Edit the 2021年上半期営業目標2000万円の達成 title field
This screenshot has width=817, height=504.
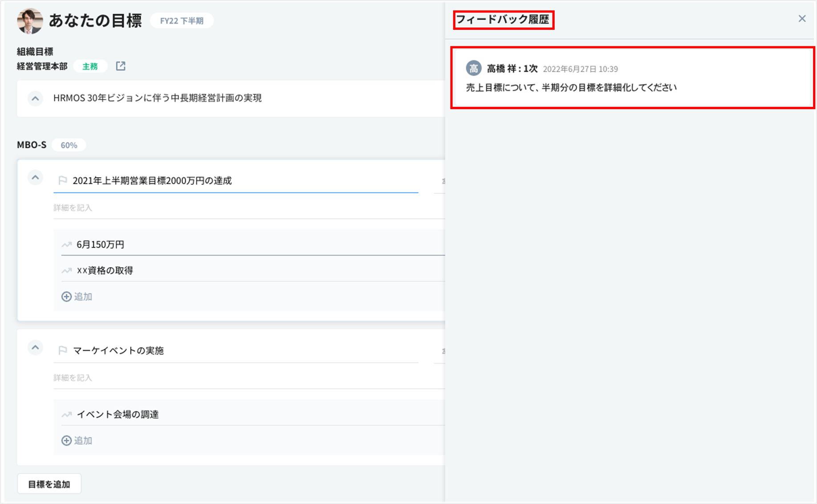pyautogui.click(x=236, y=181)
